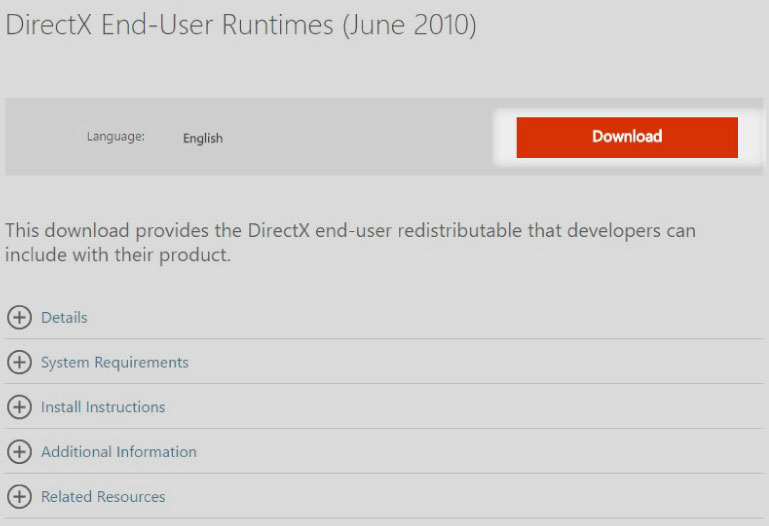Open the Details link
769x526 pixels.
pos(64,318)
